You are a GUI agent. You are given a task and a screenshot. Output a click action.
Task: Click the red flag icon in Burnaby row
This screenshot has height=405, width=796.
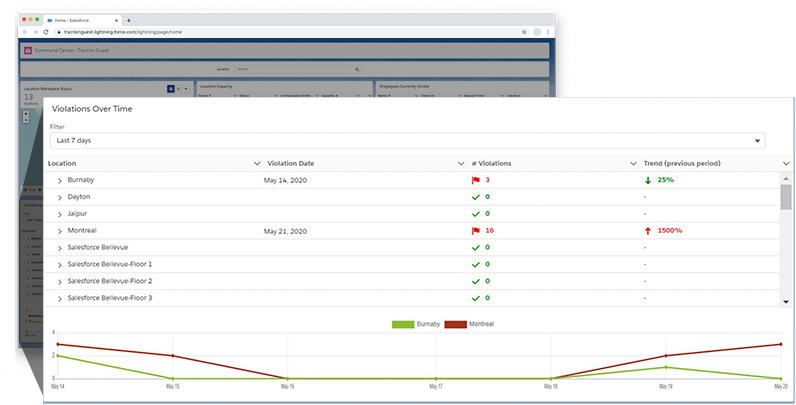(x=476, y=180)
